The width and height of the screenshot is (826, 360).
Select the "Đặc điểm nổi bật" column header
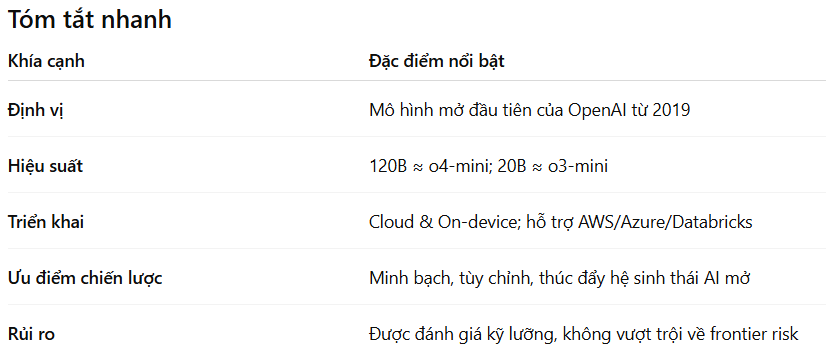(437, 61)
